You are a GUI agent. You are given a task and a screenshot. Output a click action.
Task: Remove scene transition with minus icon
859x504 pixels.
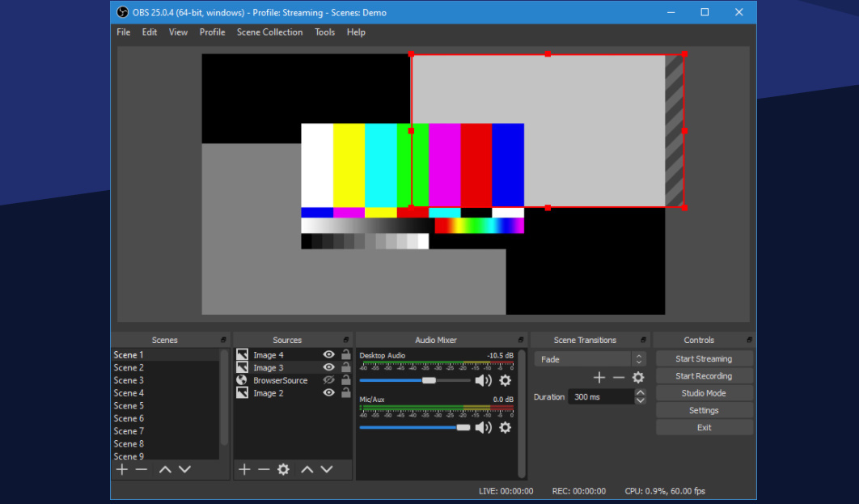(619, 378)
